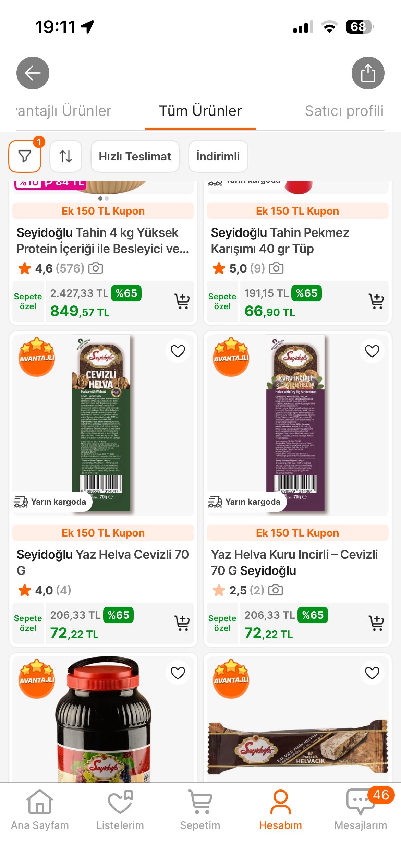Favorite the Kuru İncirli Helva product
Viewport: 401px width, 868px height.
pos(372,351)
